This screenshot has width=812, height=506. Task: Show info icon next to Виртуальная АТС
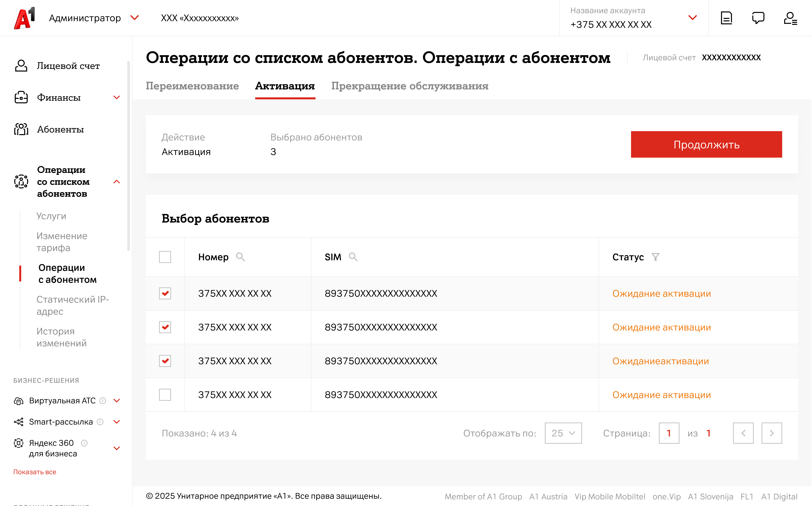coord(103,400)
